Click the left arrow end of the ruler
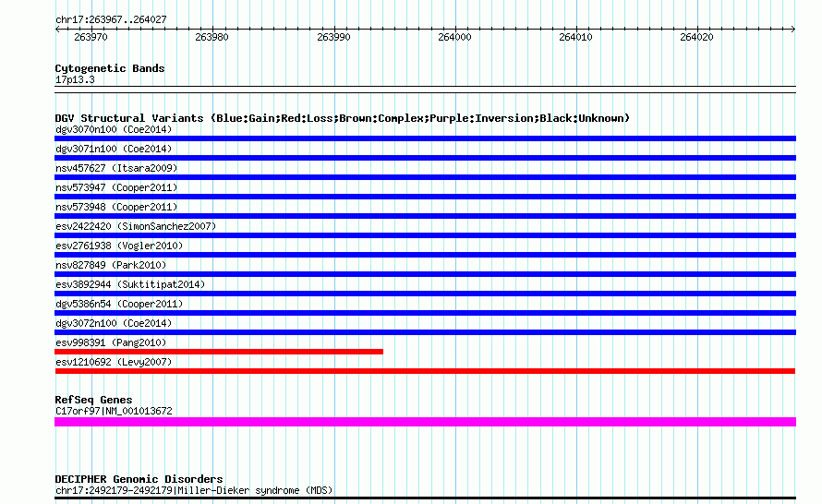The image size is (822, 504). [x=57, y=30]
